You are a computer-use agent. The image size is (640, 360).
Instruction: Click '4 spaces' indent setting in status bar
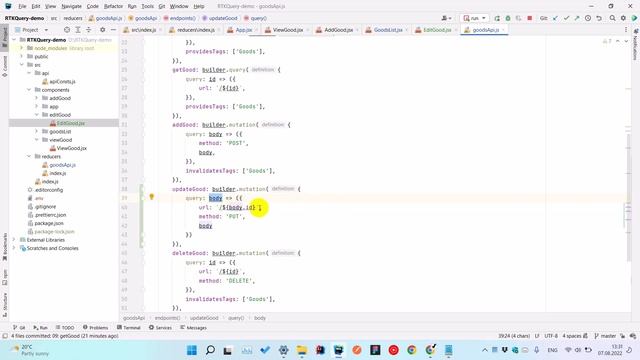[572, 336]
